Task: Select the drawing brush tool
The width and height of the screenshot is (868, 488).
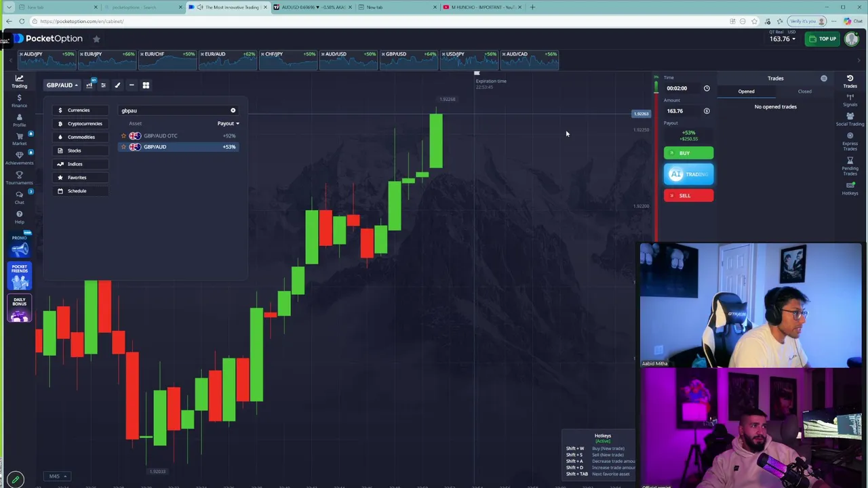Action: click(x=117, y=85)
